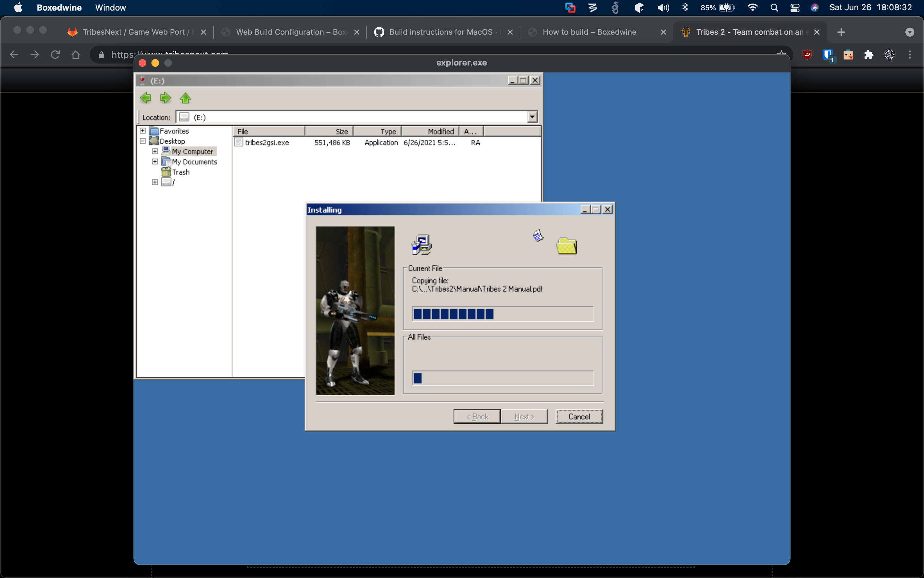The height and width of the screenshot is (578, 924).
Task: Open the Boxedwine menu
Action: [59, 8]
